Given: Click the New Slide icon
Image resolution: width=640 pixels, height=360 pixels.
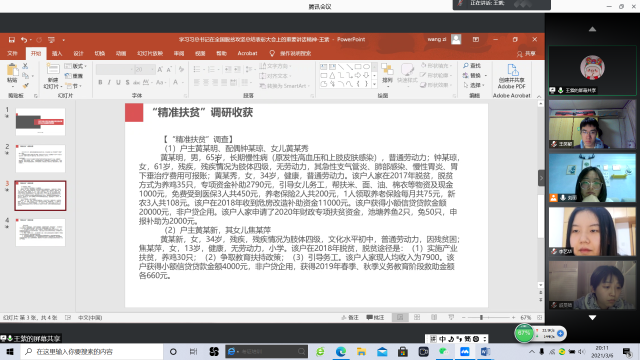Looking at the screenshot, I should click(x=53, y=70).
